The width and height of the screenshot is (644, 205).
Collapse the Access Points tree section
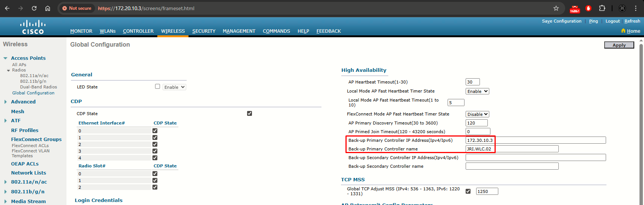click(5, 58)
